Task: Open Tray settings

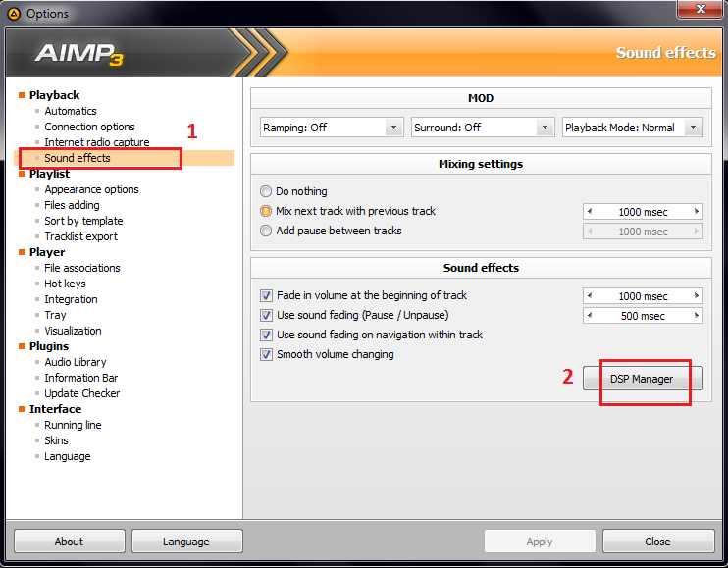Action: 55,315
